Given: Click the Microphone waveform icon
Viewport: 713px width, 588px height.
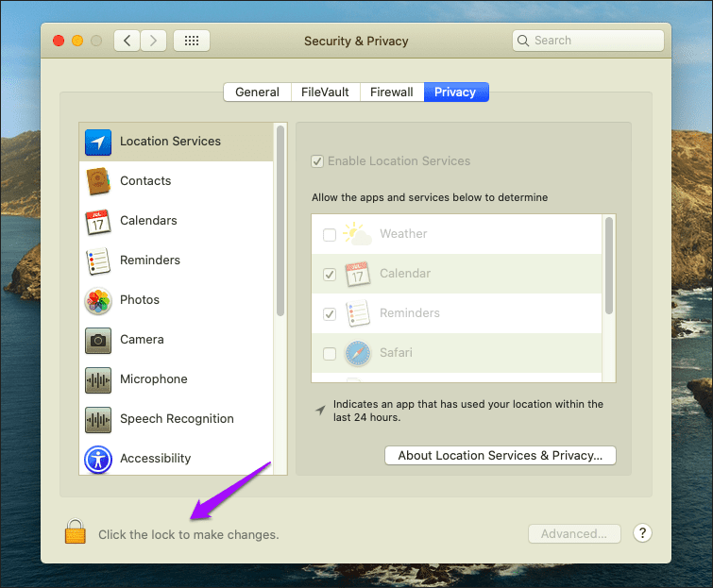Looking at the screenshot, I should click(98, 379).
